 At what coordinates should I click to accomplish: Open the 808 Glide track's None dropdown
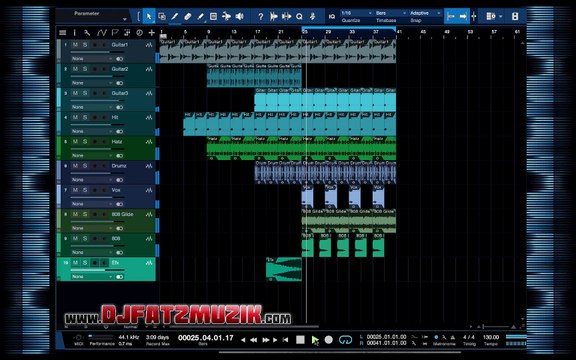[x=92, y=228]
